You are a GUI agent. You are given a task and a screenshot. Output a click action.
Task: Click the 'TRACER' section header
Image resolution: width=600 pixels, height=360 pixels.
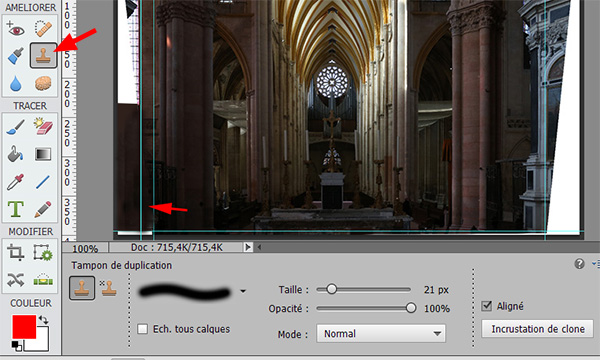[30, 106]
